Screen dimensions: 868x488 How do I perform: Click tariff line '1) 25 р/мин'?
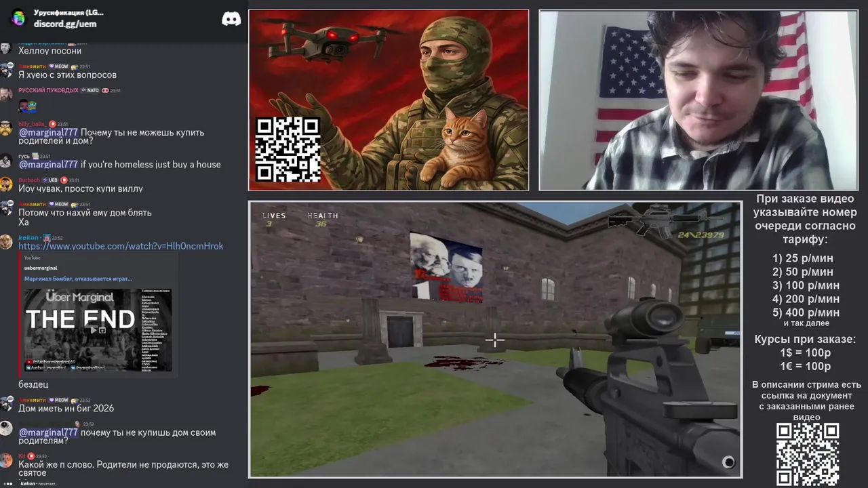(x=803, y=258)
